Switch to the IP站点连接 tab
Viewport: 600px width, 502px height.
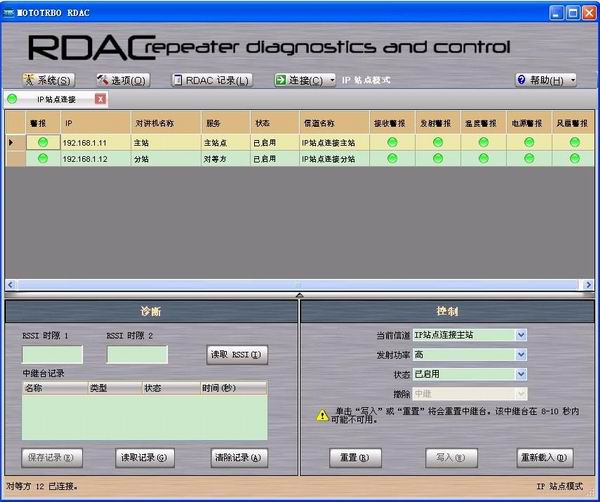coord(56,99)
